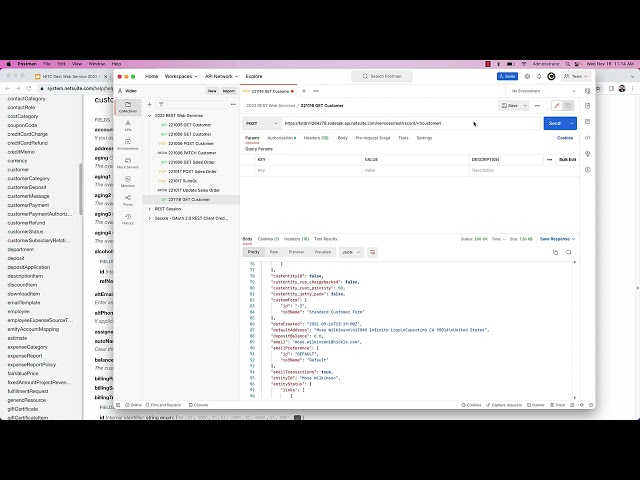
Task: Copy the response body with copy icon
Action: click(556, 252)
